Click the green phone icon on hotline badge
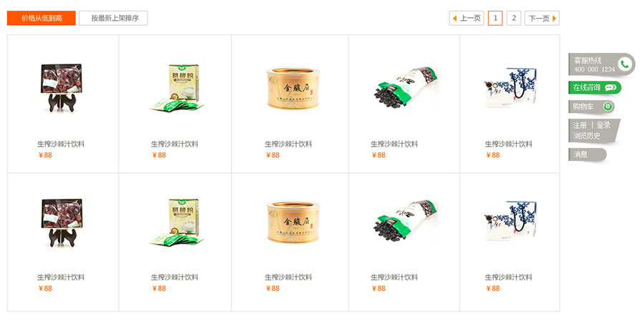644x324 pixels. tap(625, 64)
